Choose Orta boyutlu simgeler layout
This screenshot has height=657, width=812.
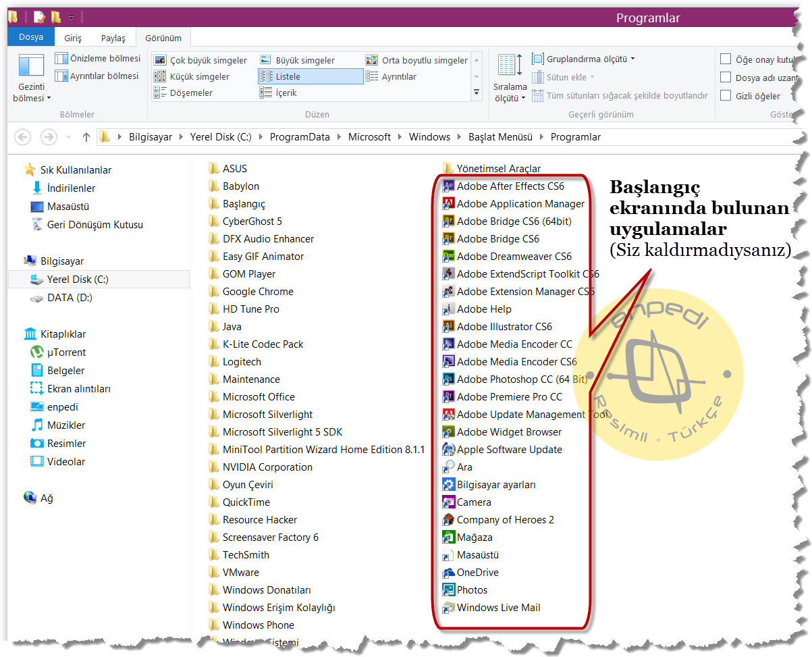click(416, 60)
